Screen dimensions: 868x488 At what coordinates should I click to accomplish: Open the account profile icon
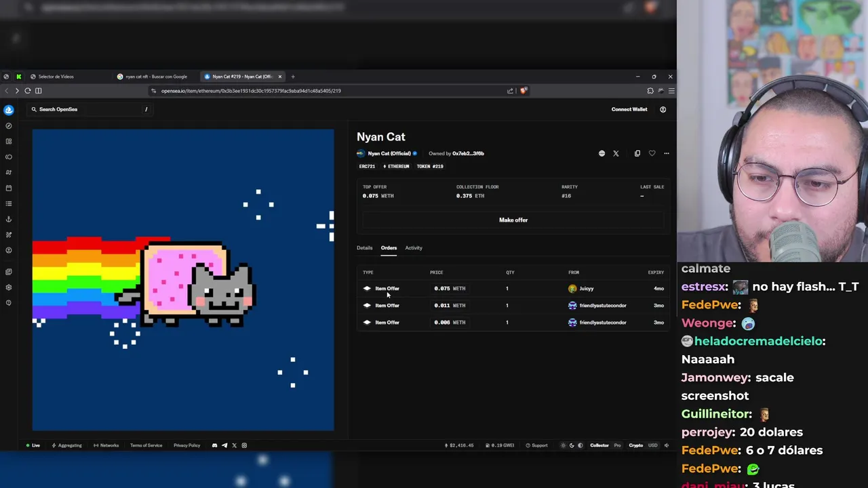(663, 109)
